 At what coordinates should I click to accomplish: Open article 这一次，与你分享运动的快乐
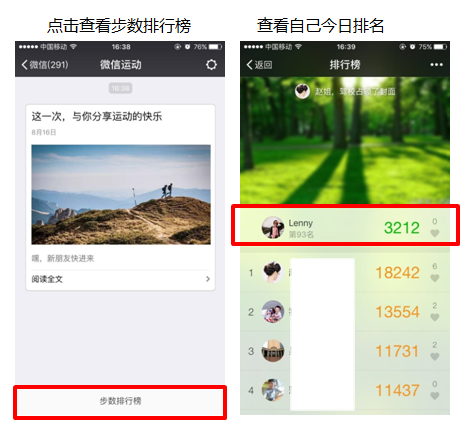tap(97, 116)
